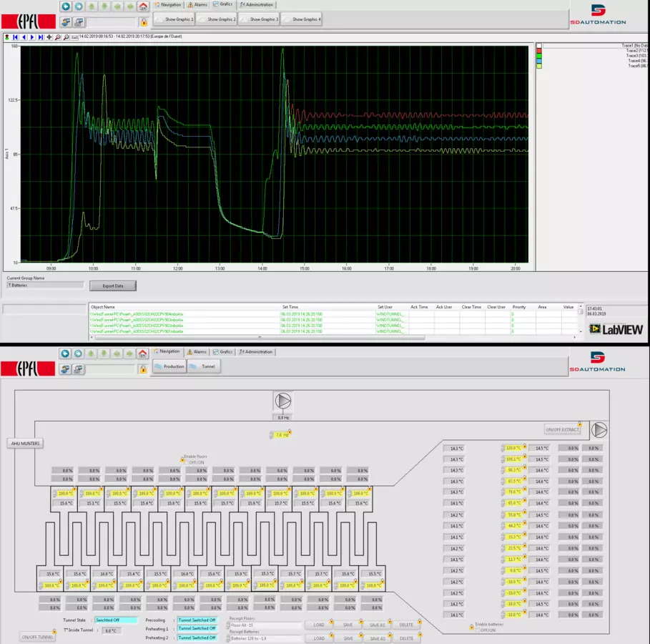Toggle the Enable batteries OFF/ON checkbox
The image size is (650, 644).
point(478,630)
